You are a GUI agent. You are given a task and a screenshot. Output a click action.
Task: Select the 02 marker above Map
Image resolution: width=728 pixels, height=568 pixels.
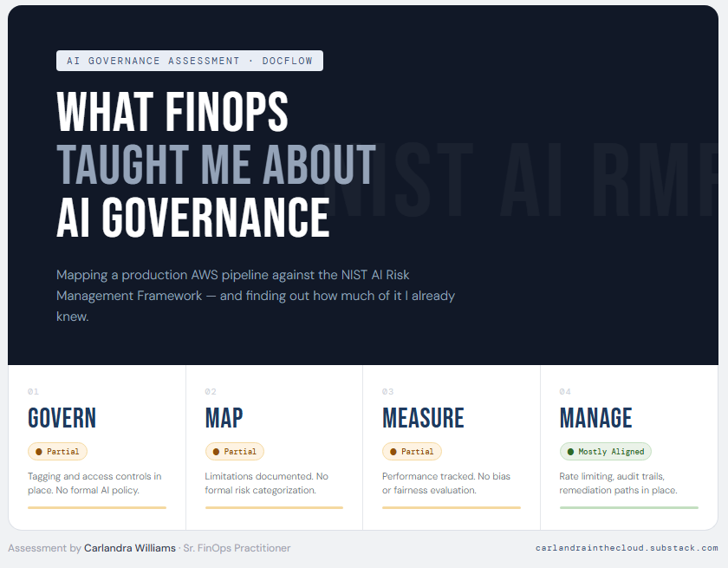[x=211, y=391]
